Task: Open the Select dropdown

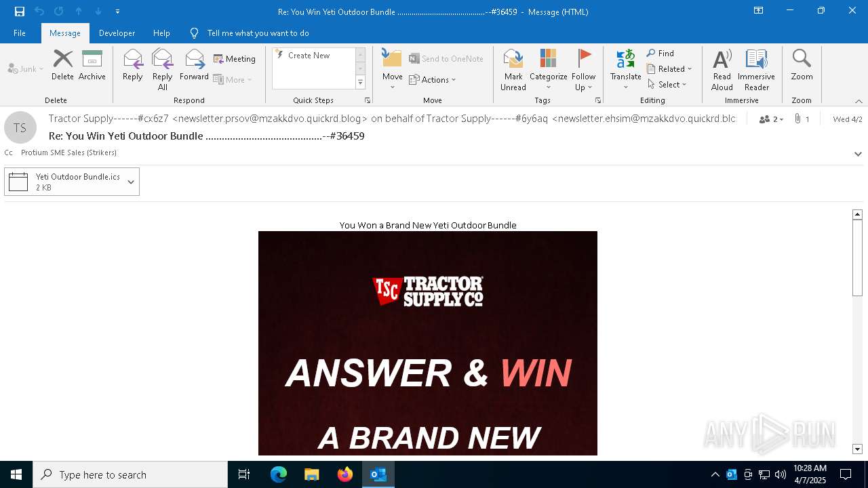Action: 667,84
